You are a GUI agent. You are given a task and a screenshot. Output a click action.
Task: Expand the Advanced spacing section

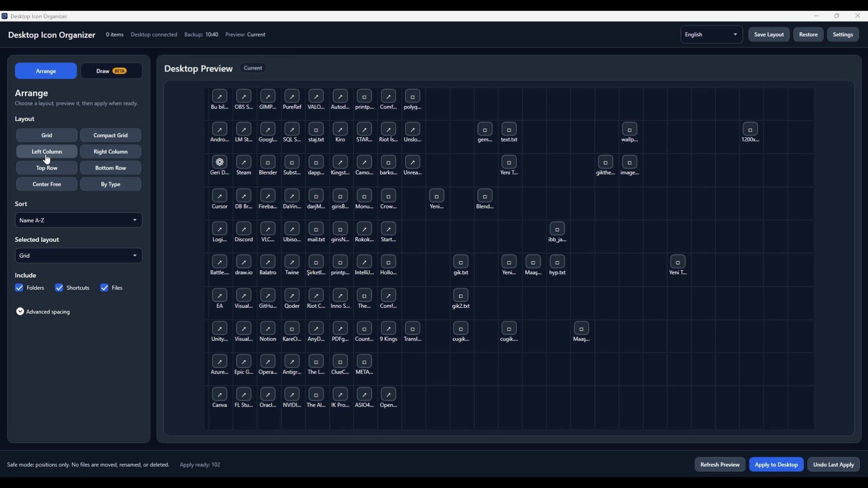pos(43,312)
